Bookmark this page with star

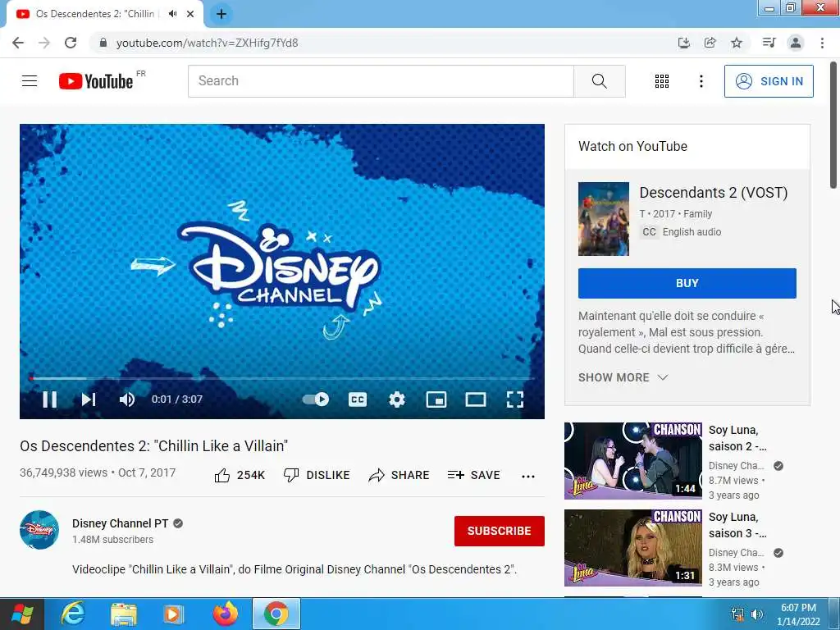737,43
